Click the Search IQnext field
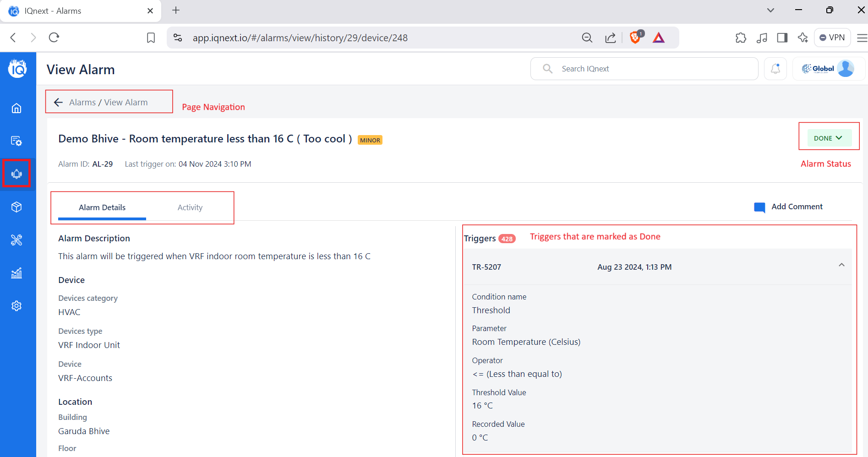868x457 pixels. pyautogui.click(x=644, y=69)
